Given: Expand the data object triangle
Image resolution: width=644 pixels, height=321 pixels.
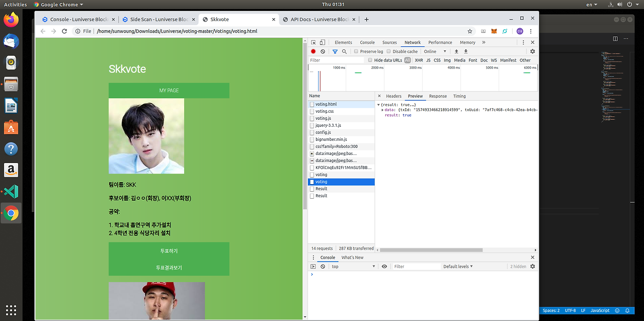Looking at the screenshot, I should 382,110.
